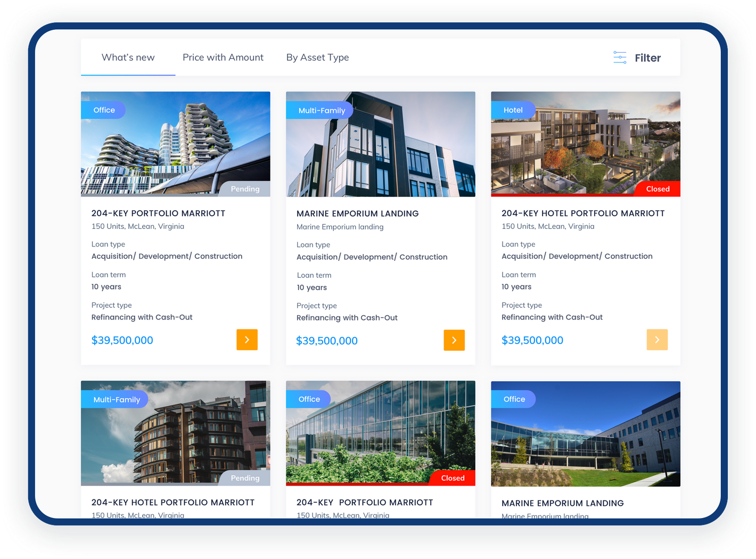Click the Hotel tag on top right card
756x559 pixels.
pos(513,110)
